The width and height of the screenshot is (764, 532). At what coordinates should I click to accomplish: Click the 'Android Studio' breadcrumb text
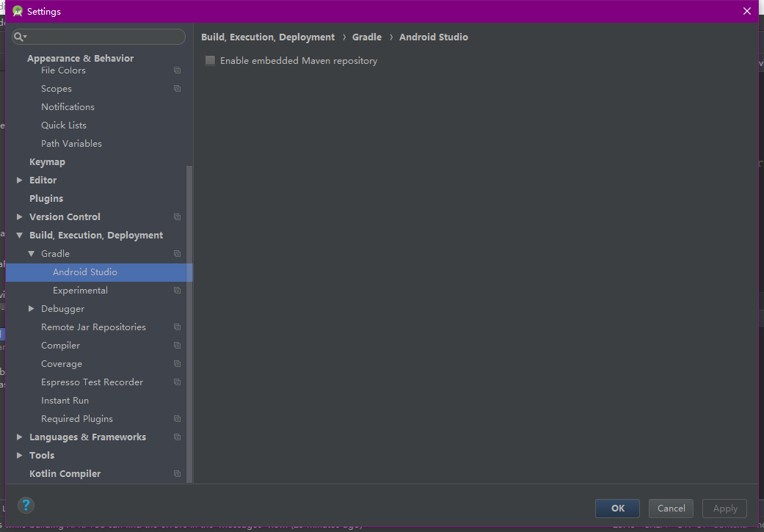[x=434, y=37]
